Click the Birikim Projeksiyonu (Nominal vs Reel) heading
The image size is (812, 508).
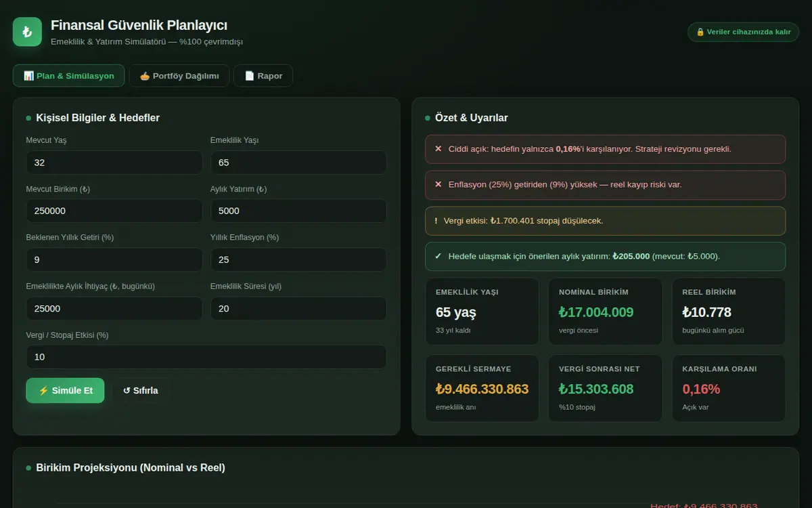[131, 468]
